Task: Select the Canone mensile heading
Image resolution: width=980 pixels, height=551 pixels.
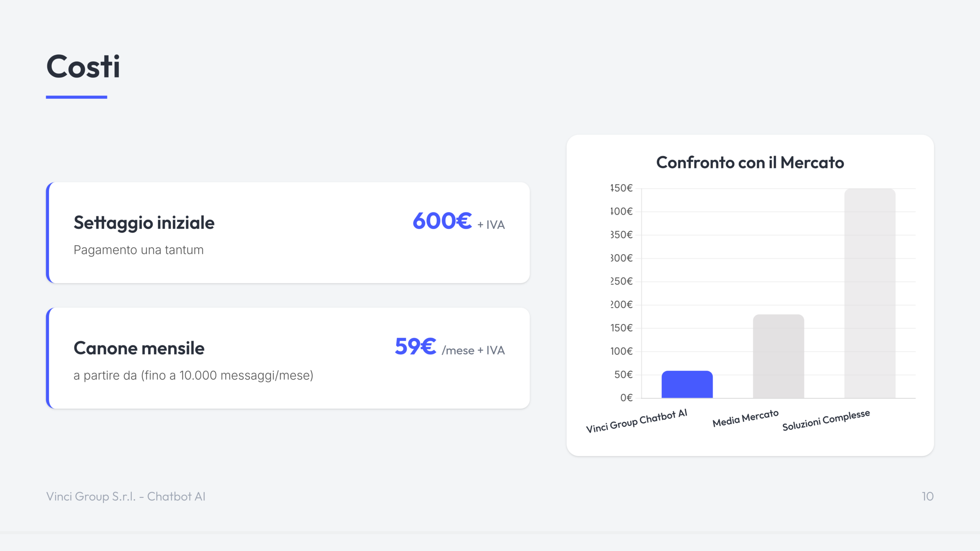Action: point(139,348)
